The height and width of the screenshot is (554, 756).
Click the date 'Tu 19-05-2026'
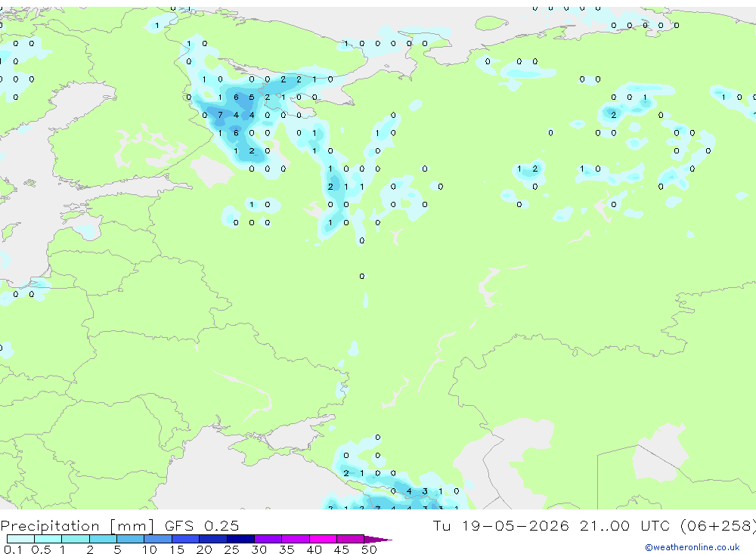click(x=500, y=525)
